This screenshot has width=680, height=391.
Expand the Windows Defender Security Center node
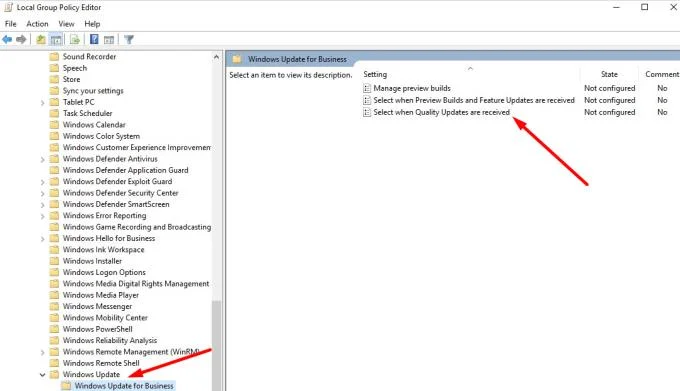click(x=42, y=193)
